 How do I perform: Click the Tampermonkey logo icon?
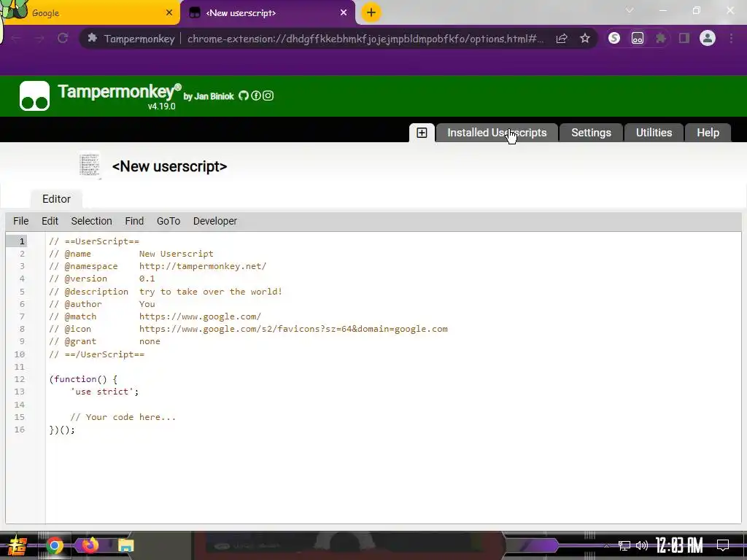click(x=34, y=96)
